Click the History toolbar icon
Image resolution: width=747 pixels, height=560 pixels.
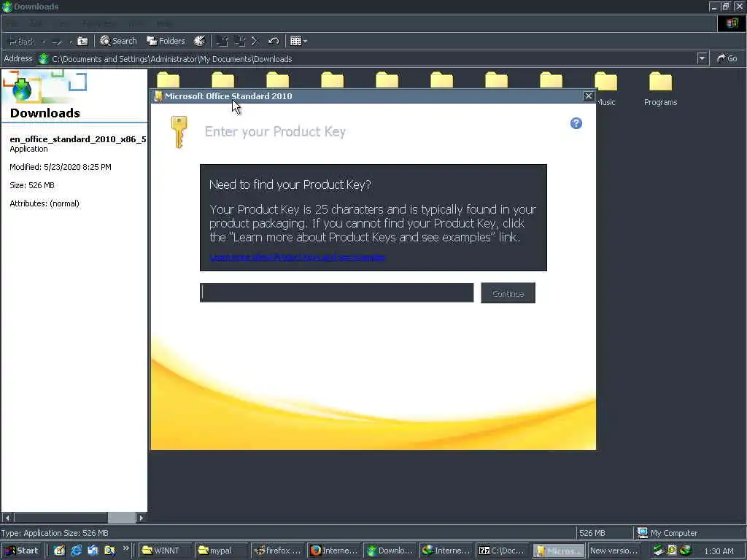pos(199,42)
